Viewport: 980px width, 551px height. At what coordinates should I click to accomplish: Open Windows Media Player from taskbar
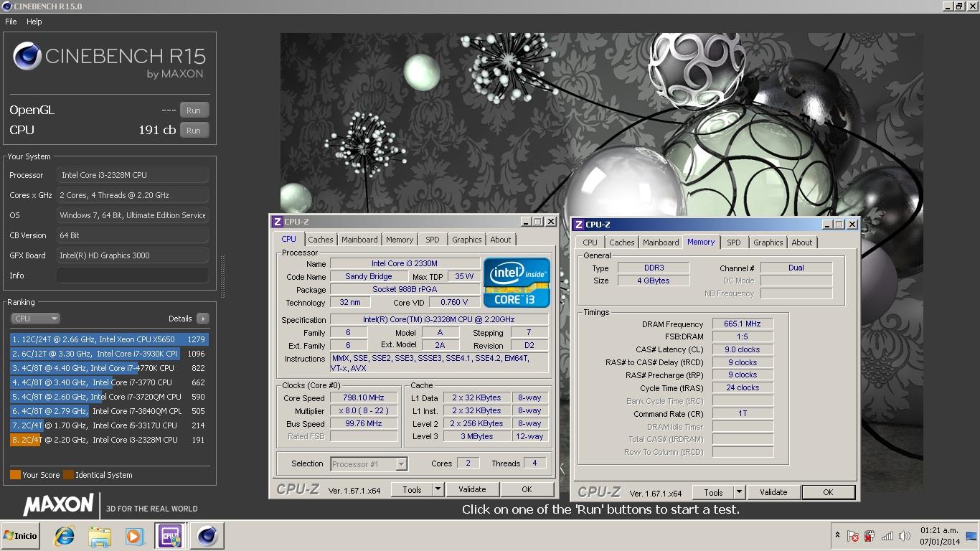click(134, 536)
